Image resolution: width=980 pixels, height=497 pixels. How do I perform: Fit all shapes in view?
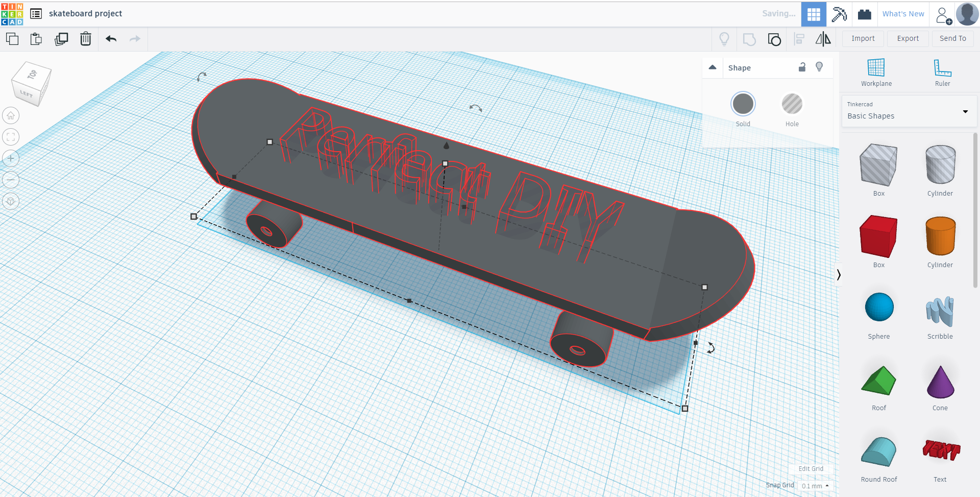tap(11, 137)
